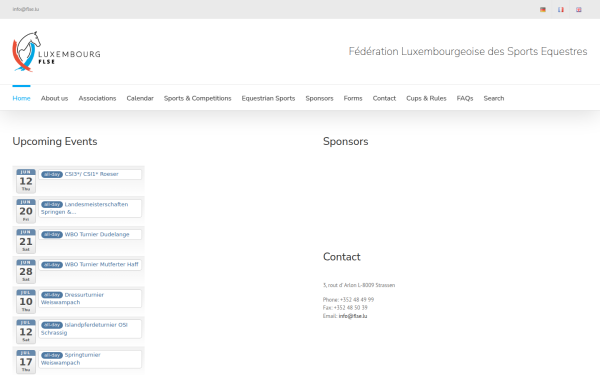600x375 pixels.
Task: Click the Contact section heading
Action: (x=342, y=257)
